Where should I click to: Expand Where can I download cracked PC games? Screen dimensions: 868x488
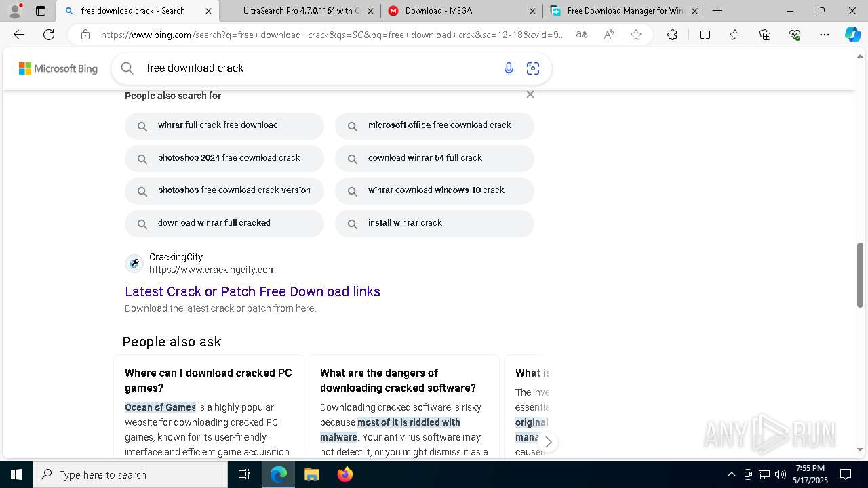208,380
